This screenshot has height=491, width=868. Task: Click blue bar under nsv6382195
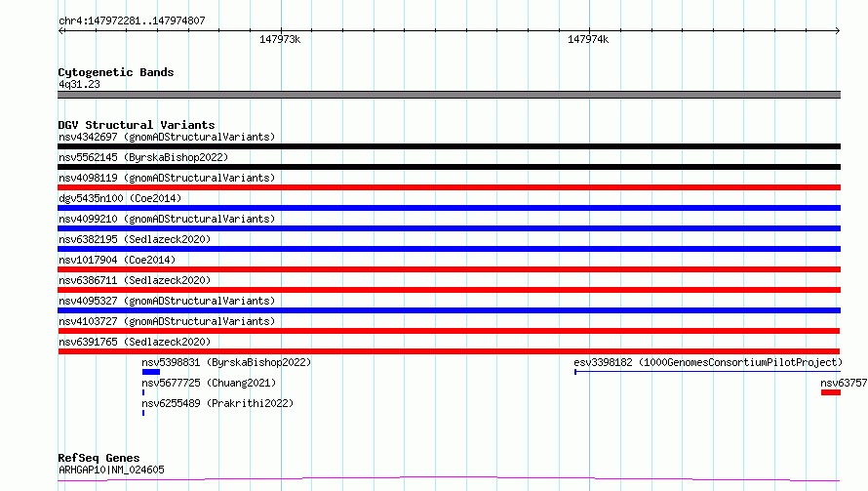(449, 249)
